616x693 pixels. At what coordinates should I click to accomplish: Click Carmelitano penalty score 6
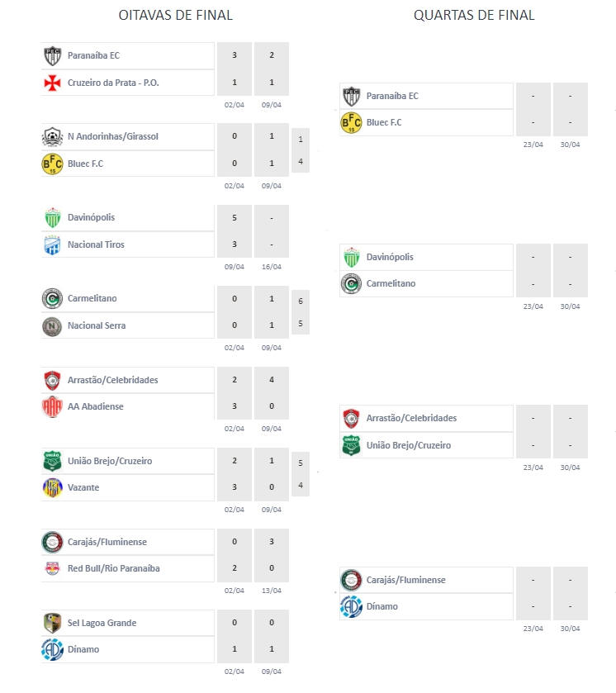coord(301,301)
